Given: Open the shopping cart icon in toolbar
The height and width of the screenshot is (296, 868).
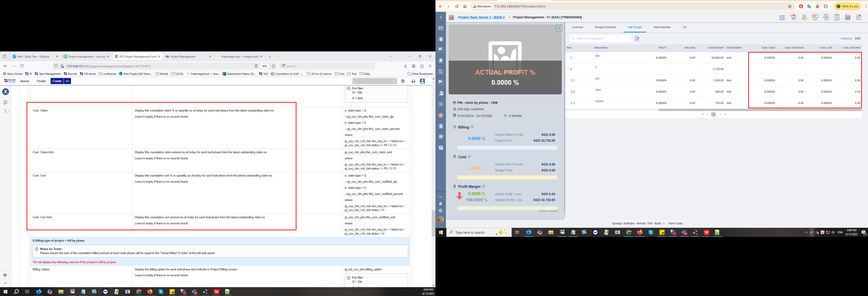Looking at the screenshot, I should tap(793, 17).
